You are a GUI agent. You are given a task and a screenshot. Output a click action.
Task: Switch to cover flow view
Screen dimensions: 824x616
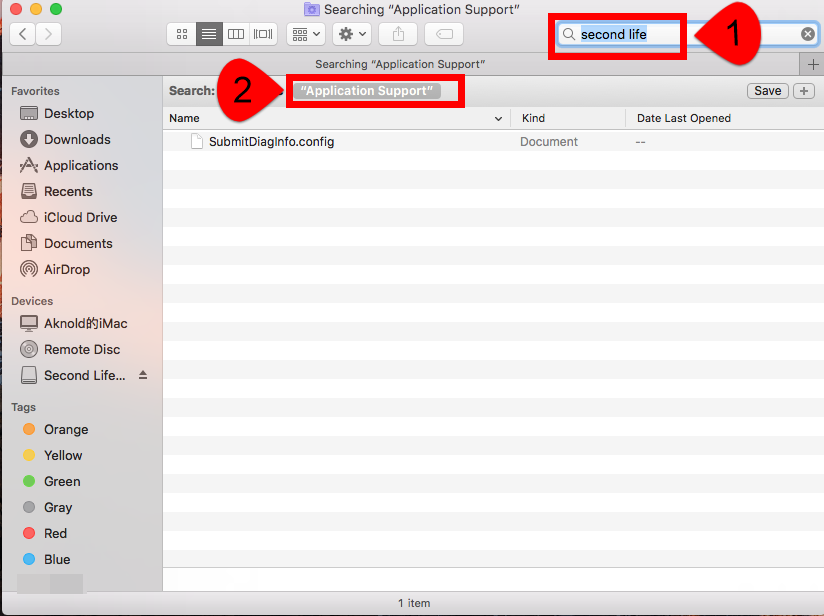[263, 34]
